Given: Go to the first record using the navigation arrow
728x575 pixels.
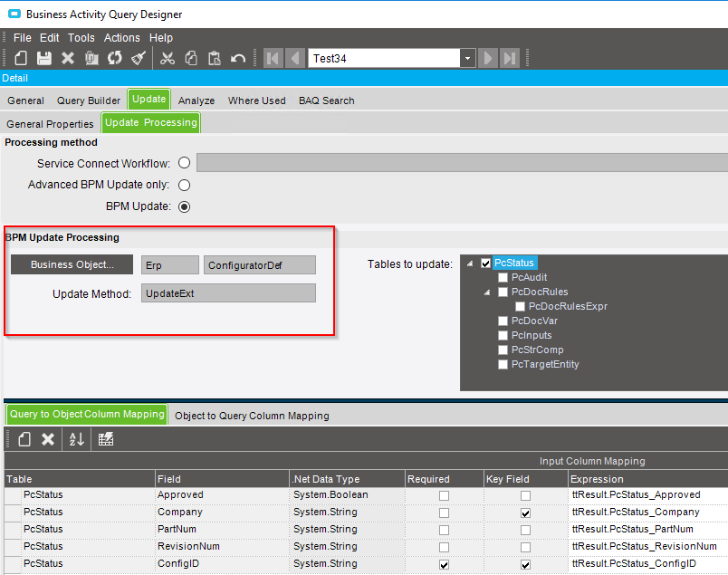Looking at the screenshot, I should pos(273,58).
